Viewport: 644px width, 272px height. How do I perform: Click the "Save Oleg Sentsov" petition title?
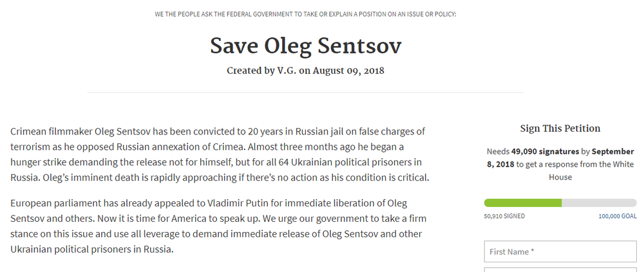(x=305, y=46)
